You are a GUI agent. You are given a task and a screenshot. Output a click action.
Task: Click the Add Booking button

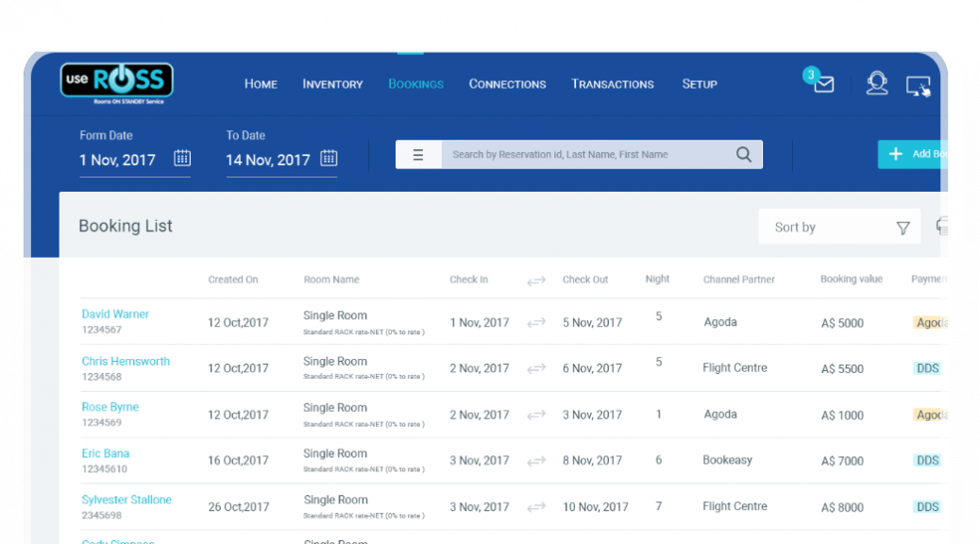(913, 154)
